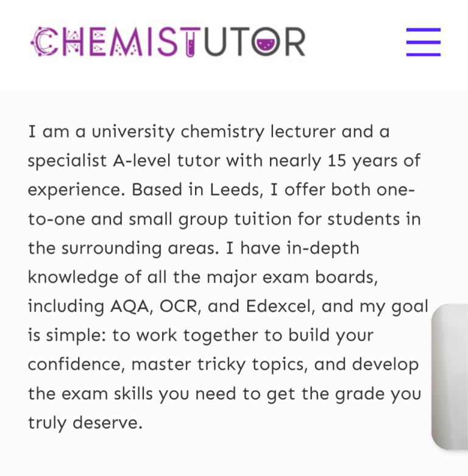
Task: Click the words "truly deserve" at paragraph end
Action: [85, 422]
